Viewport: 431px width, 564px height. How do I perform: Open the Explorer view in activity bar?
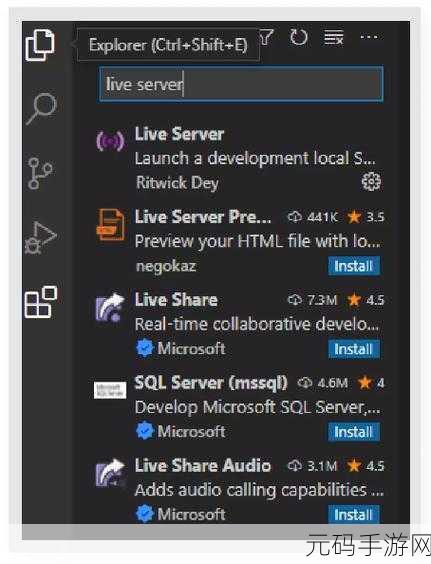point(40,45)
